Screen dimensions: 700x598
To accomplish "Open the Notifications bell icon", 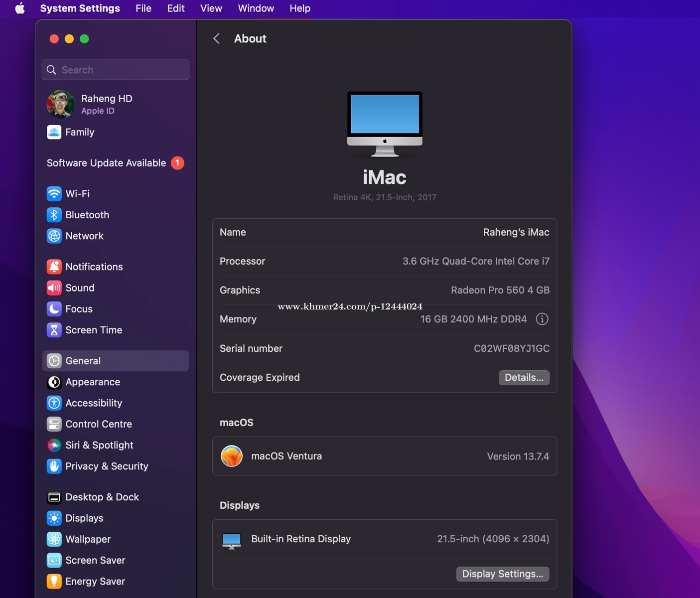I will click(54, 267).
